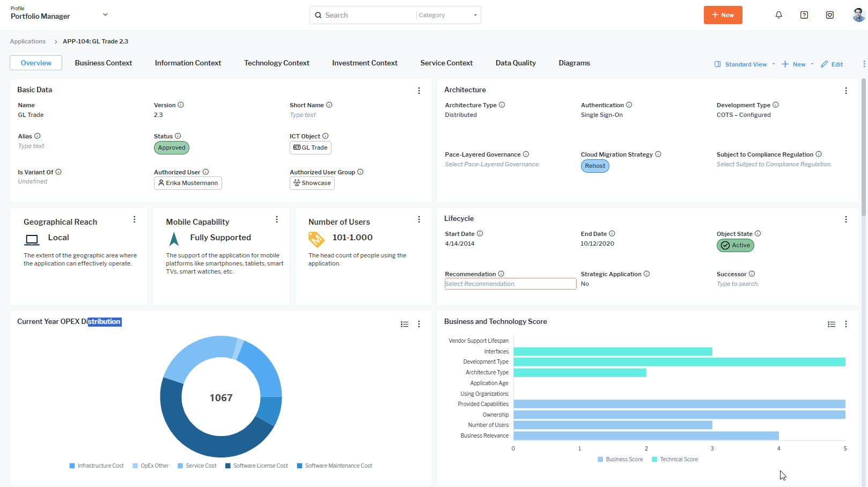Click the Approved status badge
868x487 pixels.
(x=171, y=147)
